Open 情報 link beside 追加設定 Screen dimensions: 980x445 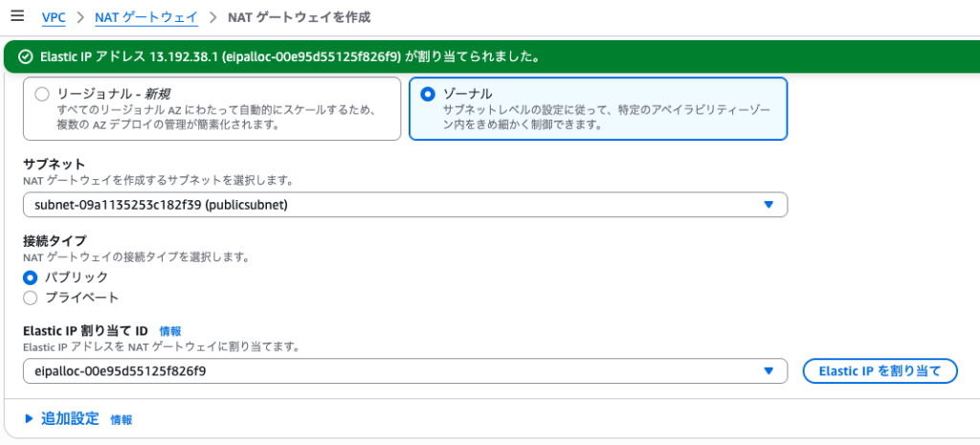[x=122, y=420]
